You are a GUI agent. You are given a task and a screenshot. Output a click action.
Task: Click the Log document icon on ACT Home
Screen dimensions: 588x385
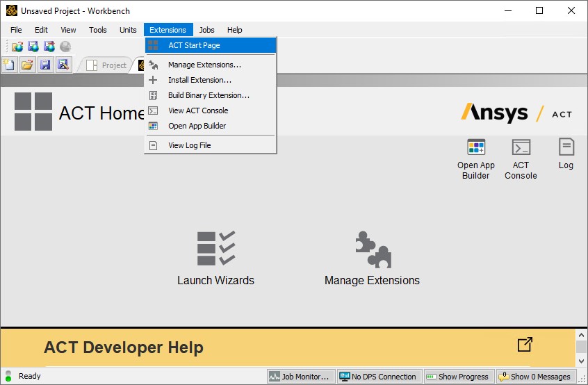click(x=566, y=147)
